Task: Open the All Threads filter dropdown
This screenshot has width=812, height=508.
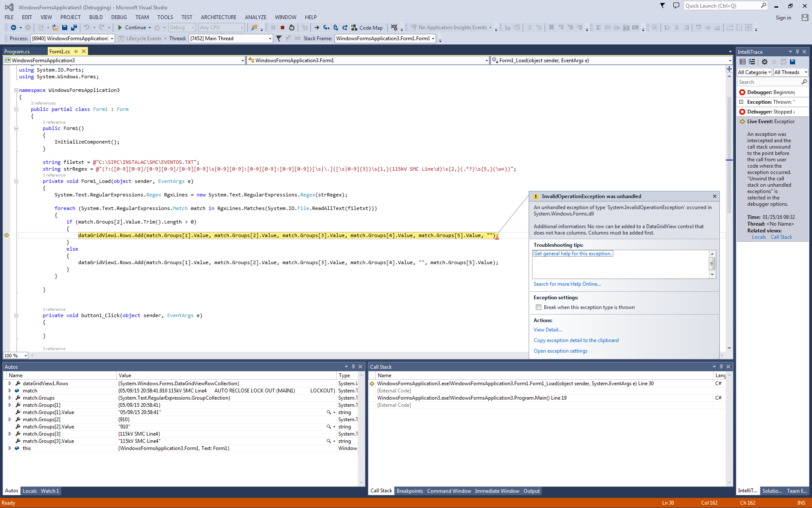Action: (790, 72)
